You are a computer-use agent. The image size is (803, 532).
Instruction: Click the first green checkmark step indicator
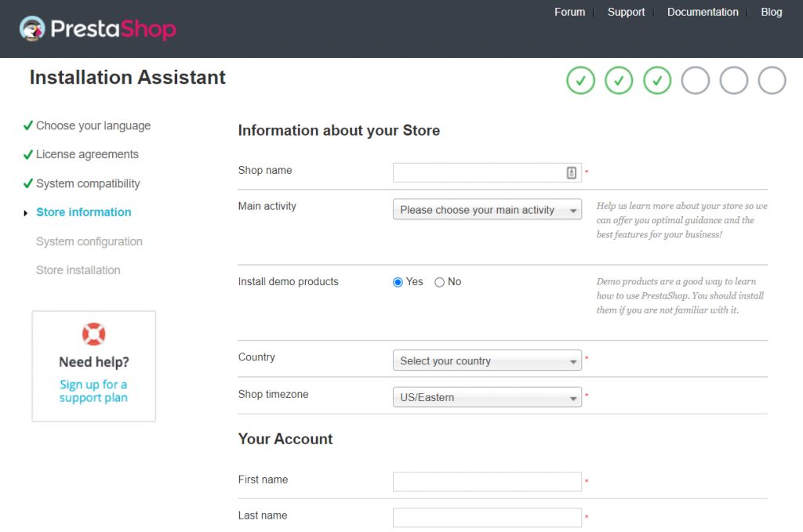coord(580,80)
